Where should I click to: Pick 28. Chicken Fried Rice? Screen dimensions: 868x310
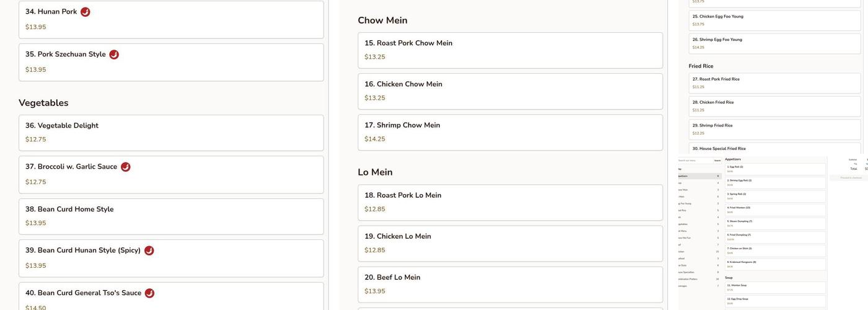[774, 106]
